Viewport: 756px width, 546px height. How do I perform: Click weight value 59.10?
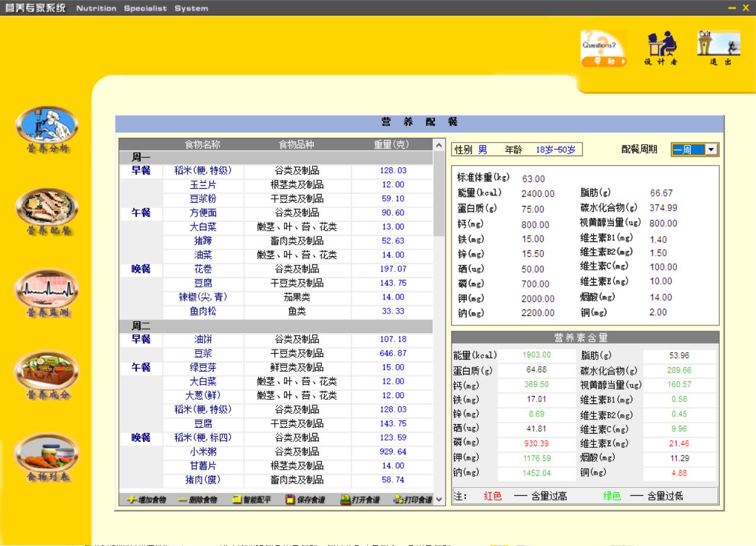pos(393,199)
